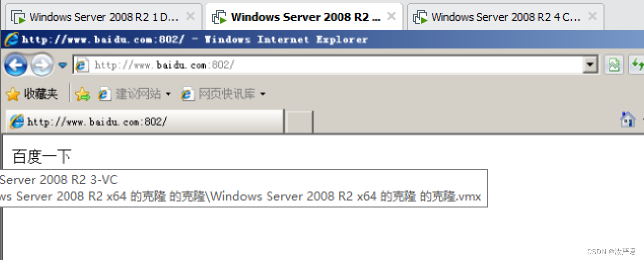
Task: Click the IE logo in title bar
Action: click(x=11, y=39)
